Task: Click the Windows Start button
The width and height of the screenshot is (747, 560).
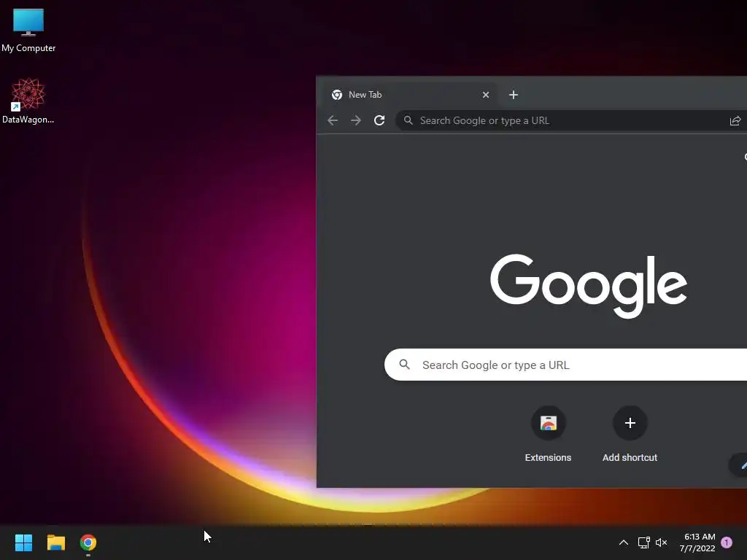Action: tap(23, 542)
